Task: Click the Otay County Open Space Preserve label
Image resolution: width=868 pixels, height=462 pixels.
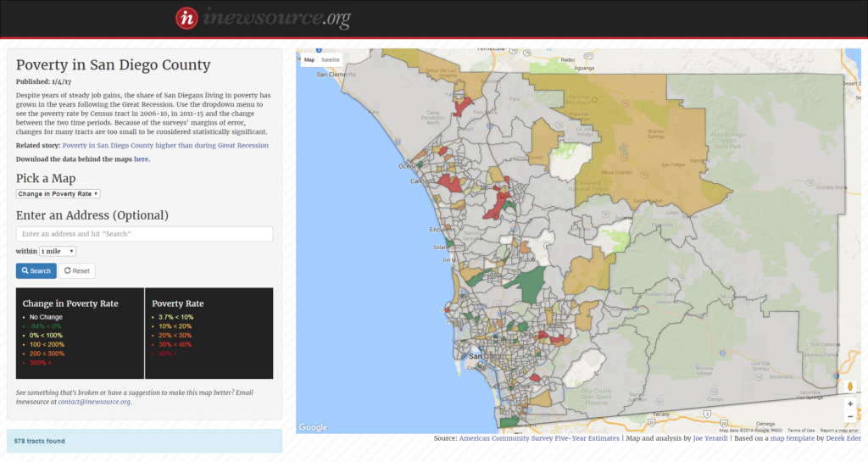Action: point(596,397)
